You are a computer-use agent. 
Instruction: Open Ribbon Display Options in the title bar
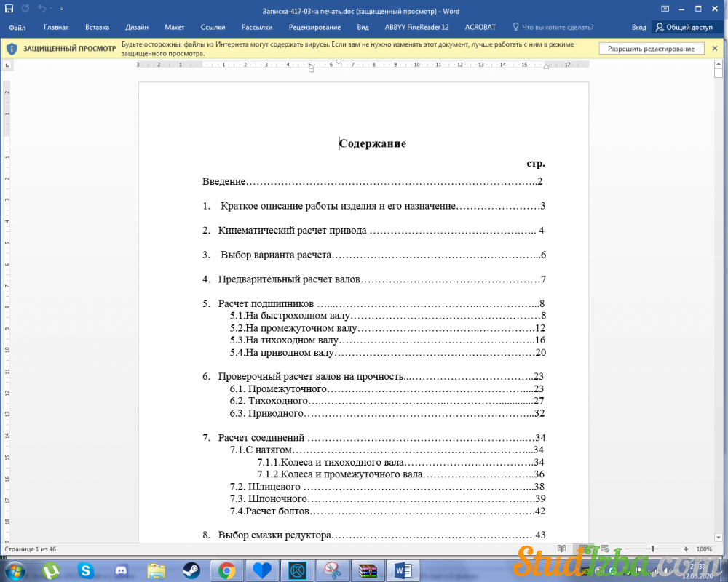[665, 9]
